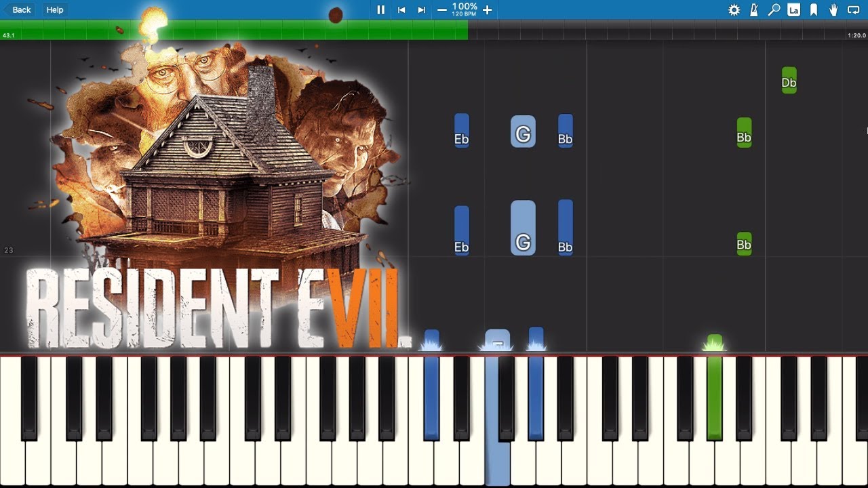The height and width of the screenshot is (488, 868).
Task: Add a bookmark with bookmark icon
Action: click(814, 9)
